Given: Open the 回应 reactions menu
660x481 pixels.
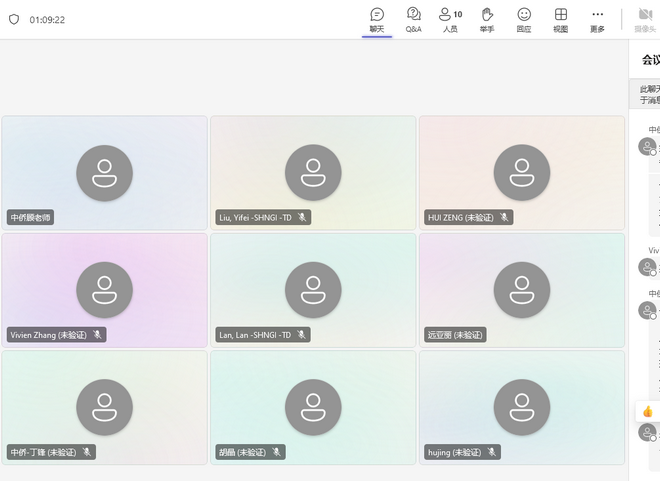Looking at the screenshot, I should click(x=524, y=19).
